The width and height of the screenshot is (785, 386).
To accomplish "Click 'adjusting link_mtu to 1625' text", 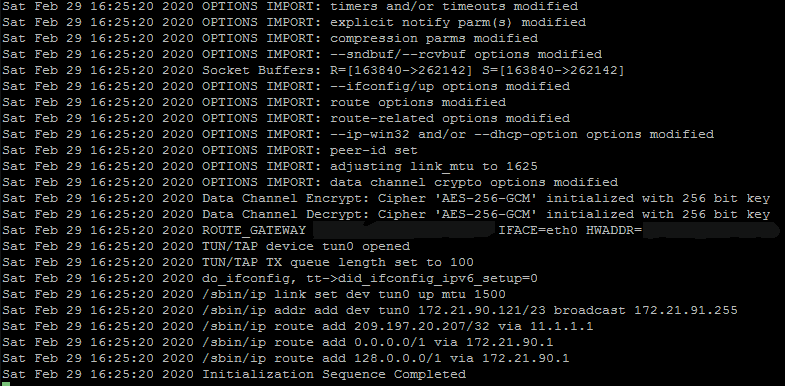I will pos(434,166).
